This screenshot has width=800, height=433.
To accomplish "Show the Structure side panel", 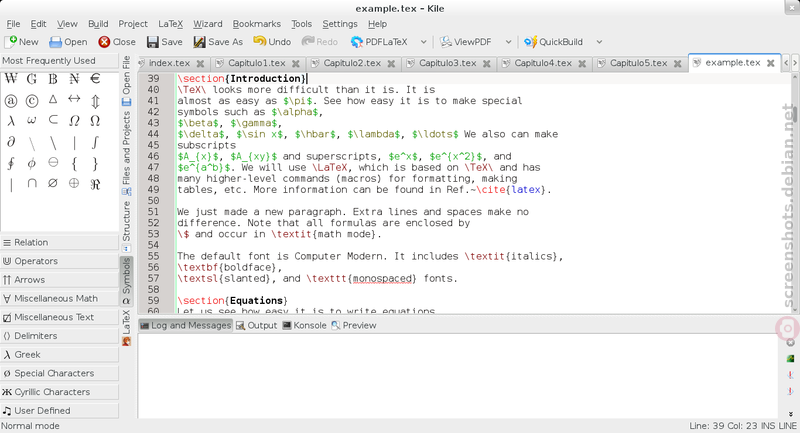I will [127, 226].
